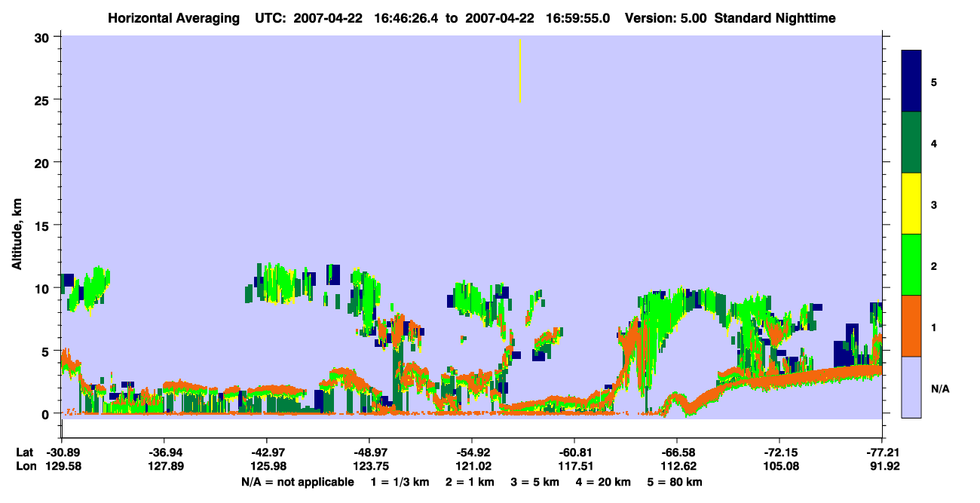Click 'Standard Nighttime' in the header
Viewport: 980px width, 503px height.
[774, 17]
